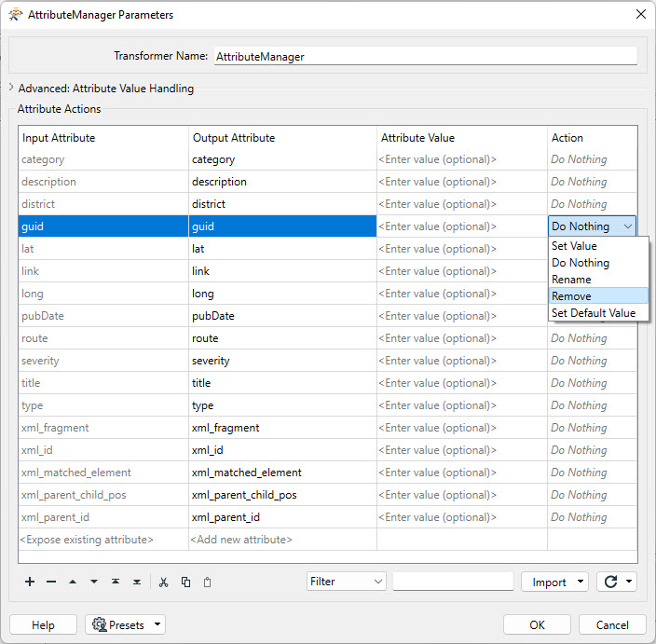Click the minus icon to remove row
This screenshot has width=656, height=644.
coord(51,582)
